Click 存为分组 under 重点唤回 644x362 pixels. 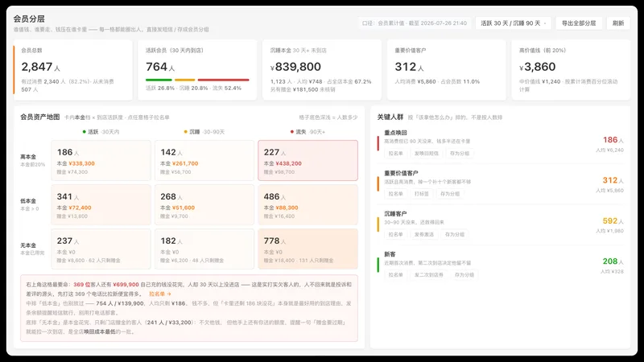pos(460,153)
